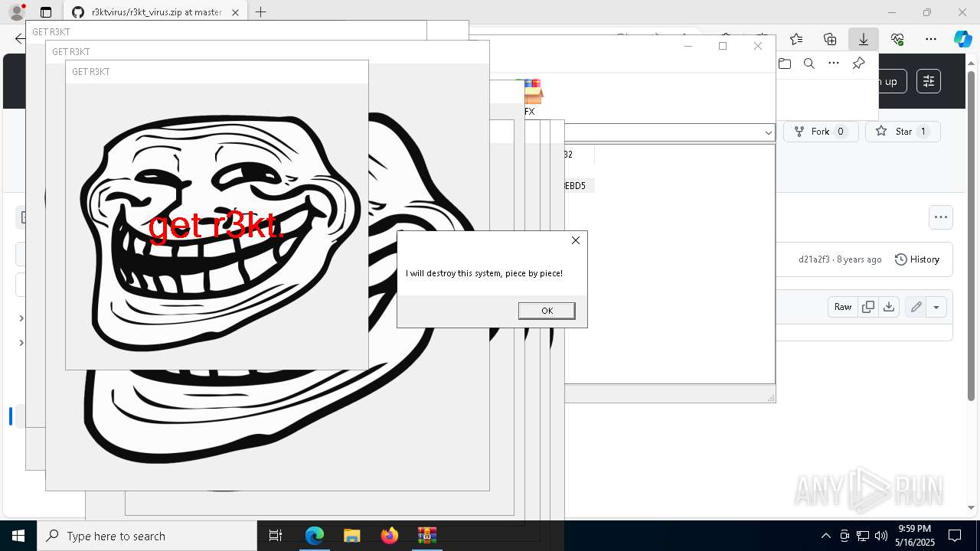Image resolution: width=980 pixels, height=551 pixels.
Task: Open Edge Favorites list icon
Action: tap(796, 39)
